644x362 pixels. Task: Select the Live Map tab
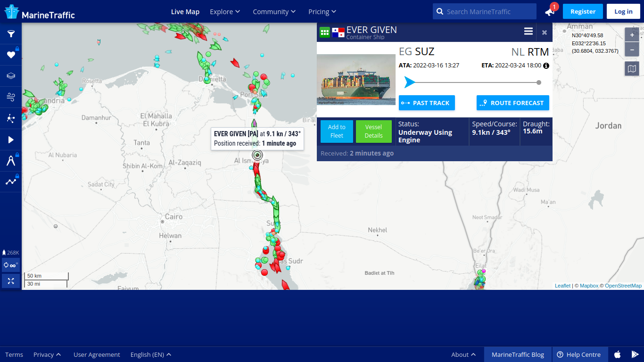pyautogui.click(x=185, y=12)
